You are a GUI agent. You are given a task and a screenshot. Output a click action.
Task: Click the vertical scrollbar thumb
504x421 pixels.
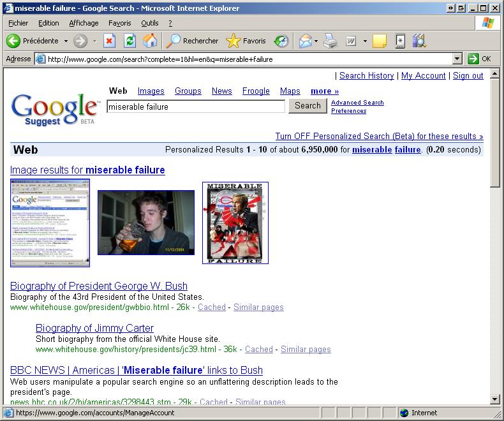coord(495,133)
